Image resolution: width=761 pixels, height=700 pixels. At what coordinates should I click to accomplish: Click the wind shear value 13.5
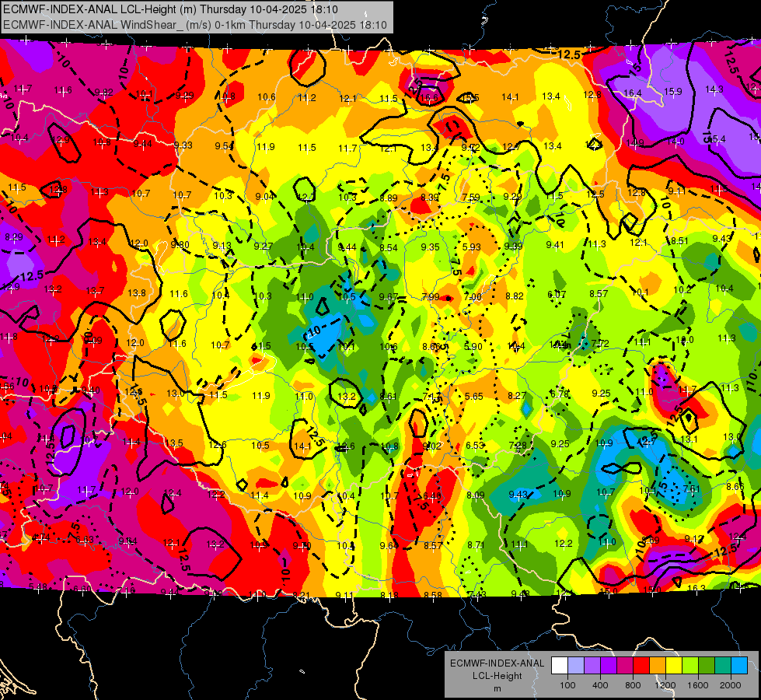tap(174, 443)
